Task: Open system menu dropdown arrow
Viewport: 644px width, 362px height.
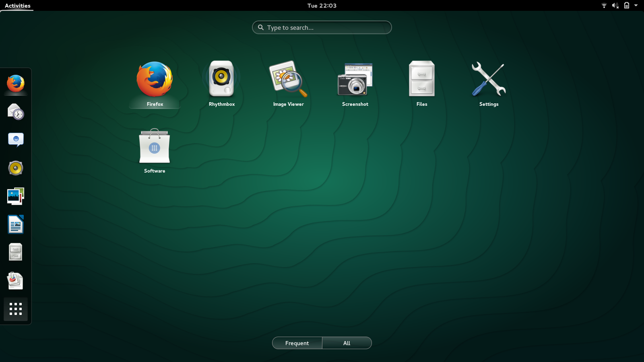Action: pos(636,6)
